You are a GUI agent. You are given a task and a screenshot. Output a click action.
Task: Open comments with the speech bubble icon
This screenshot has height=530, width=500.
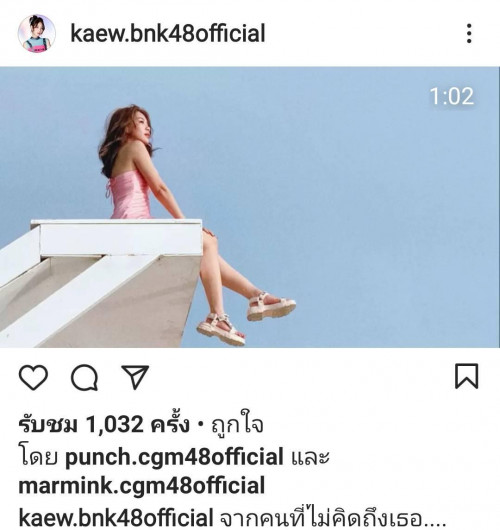[85, 377]
